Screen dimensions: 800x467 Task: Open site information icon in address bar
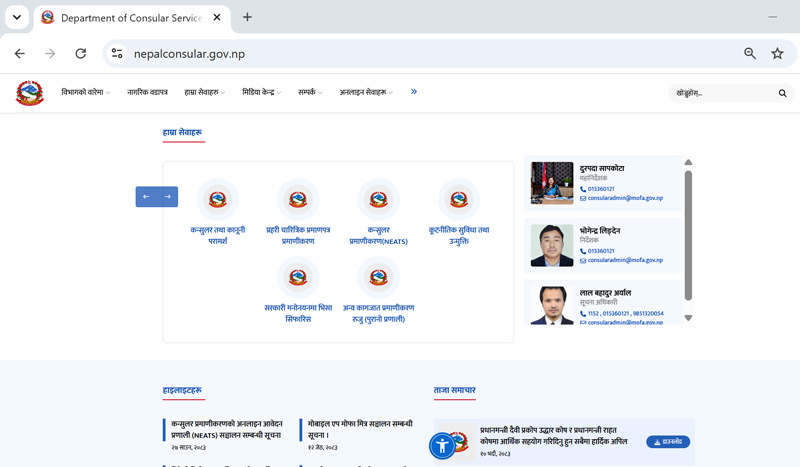117,53
